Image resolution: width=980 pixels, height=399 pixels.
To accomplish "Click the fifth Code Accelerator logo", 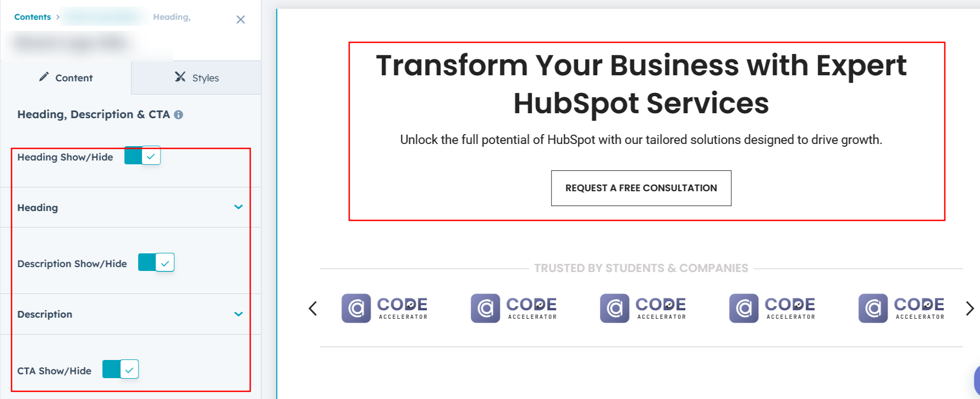I will pos(901,308).
